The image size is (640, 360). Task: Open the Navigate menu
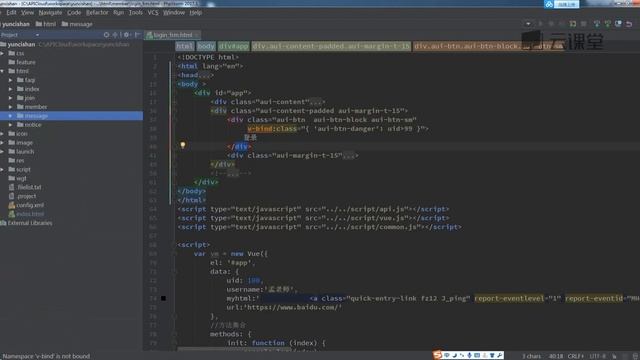coord(50,13)
